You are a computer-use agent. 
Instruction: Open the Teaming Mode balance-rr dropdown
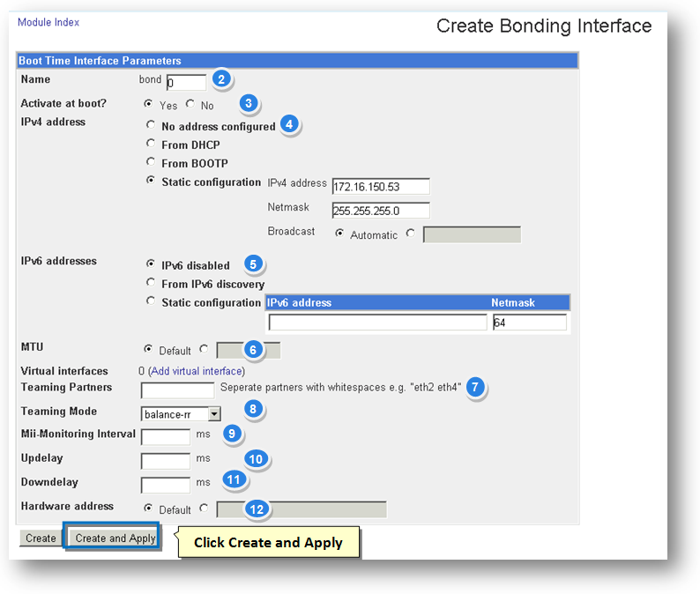coord(181,413)
